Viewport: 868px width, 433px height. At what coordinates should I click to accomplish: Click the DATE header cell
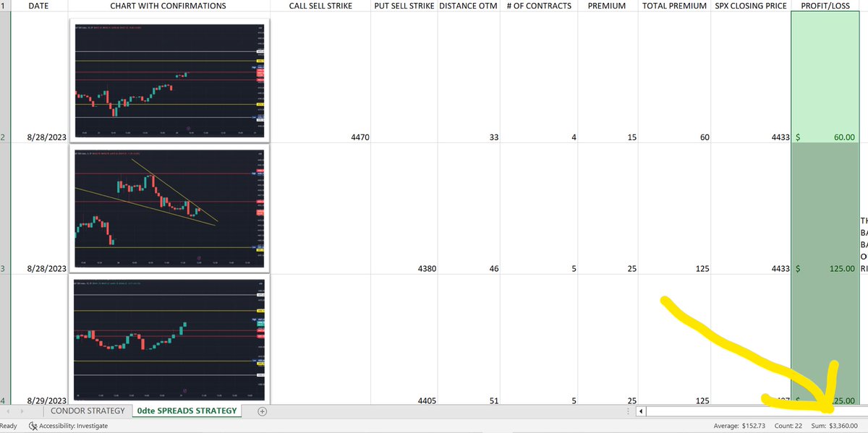click(x=38, y=6)
